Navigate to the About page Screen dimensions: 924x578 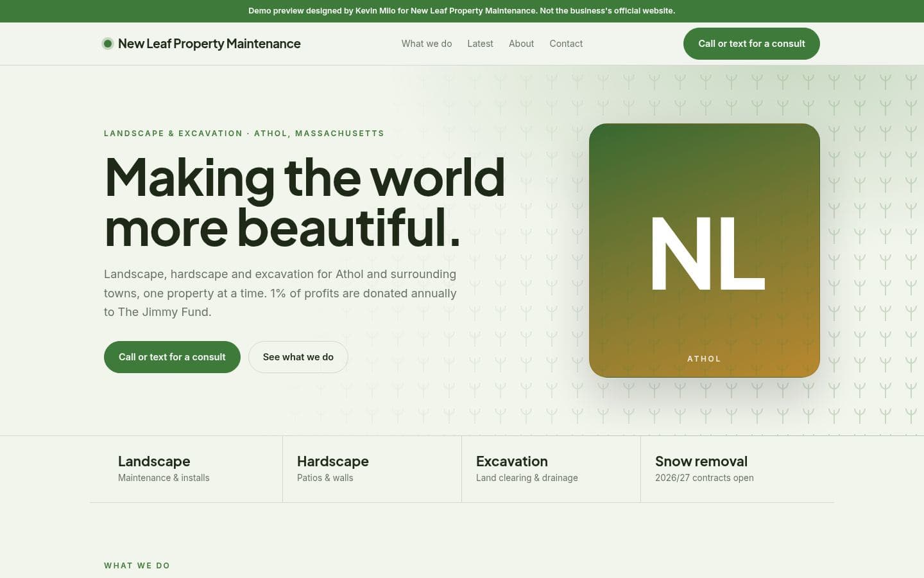click(x=521, y=44)
